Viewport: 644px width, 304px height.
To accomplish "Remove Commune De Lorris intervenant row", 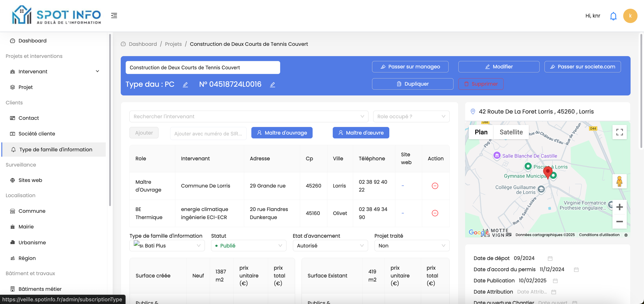I will pos(435,186).
